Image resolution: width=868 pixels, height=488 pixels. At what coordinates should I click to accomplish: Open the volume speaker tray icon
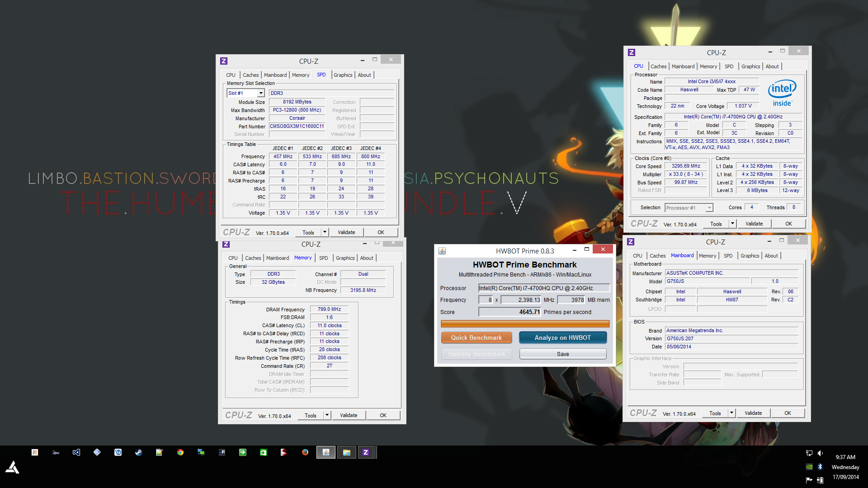tap(820, 453)
